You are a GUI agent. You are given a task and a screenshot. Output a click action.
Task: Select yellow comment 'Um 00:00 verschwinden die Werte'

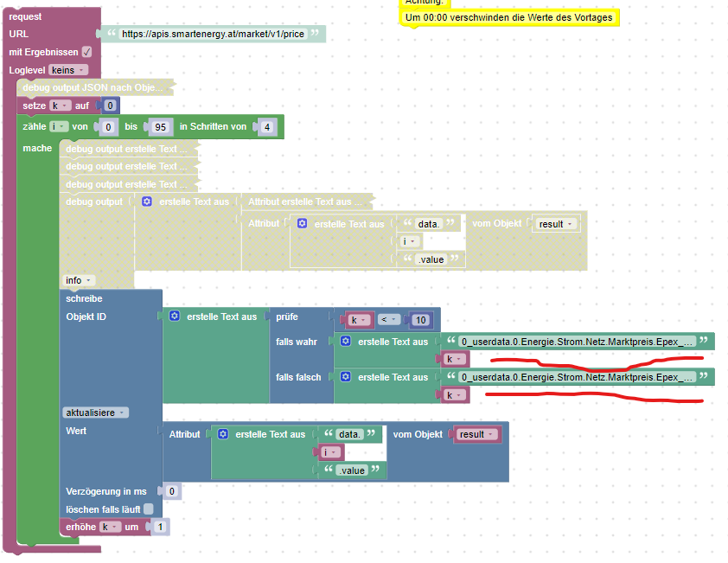click(x=509, y=17)
